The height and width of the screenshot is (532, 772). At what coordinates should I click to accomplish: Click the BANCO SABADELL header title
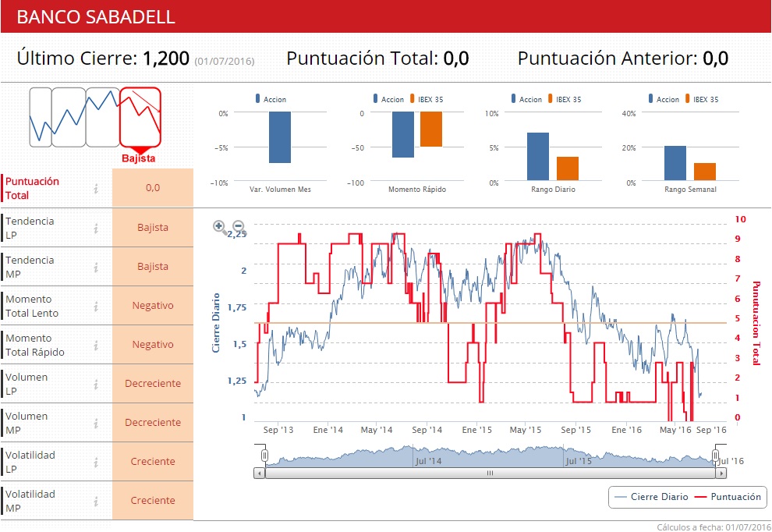96,16
